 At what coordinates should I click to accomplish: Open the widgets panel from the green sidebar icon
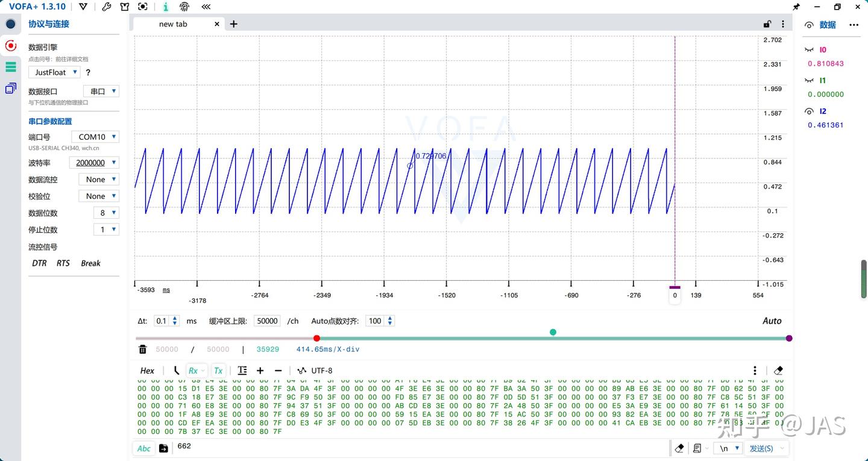click(x=10, y=67)
